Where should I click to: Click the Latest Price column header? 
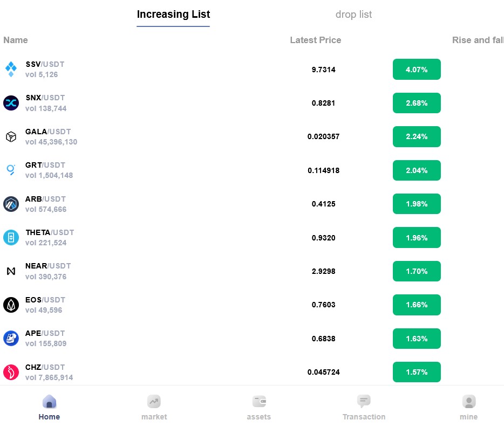[315, 40]
